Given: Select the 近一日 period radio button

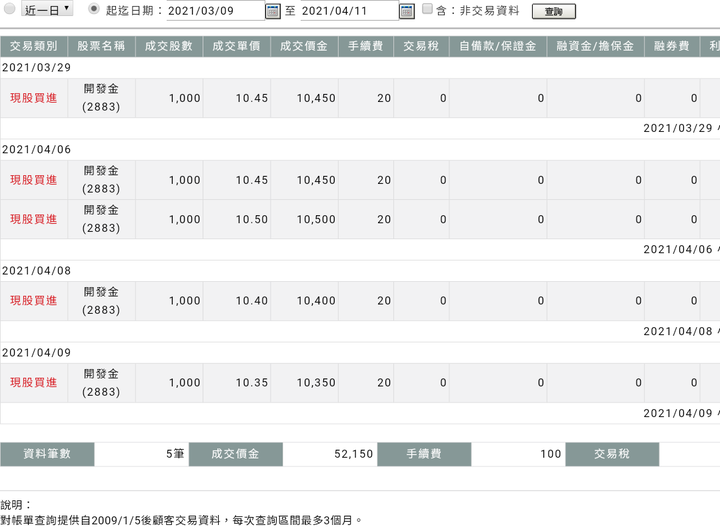Looking at the screenshot, I should tap(10, 9).
